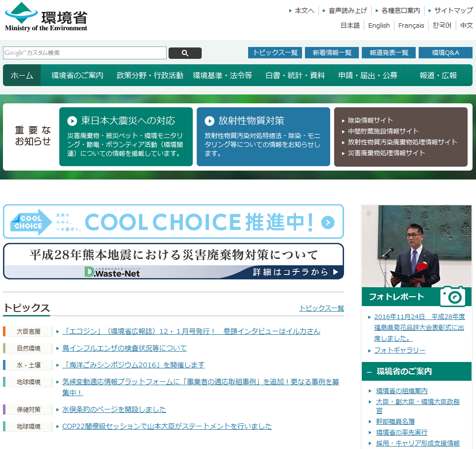Select the ホーム navigation tab
Image resolution: width=476 pixels, height=449 pixels.
22,76
